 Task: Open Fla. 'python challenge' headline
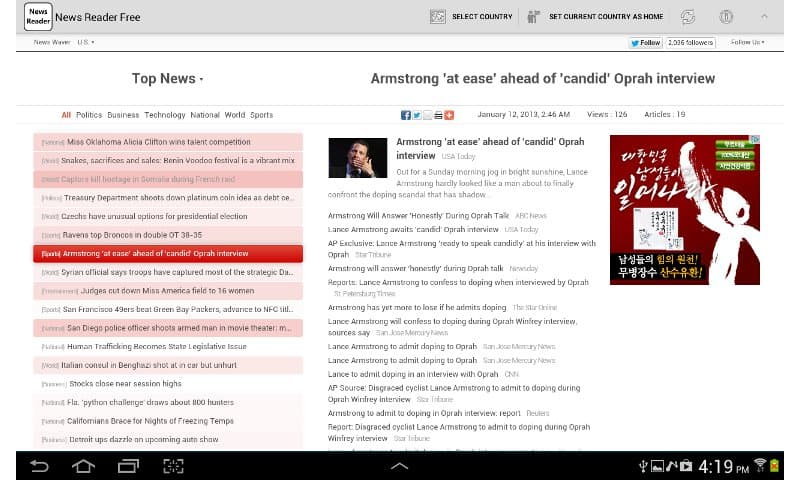[168, 402]
